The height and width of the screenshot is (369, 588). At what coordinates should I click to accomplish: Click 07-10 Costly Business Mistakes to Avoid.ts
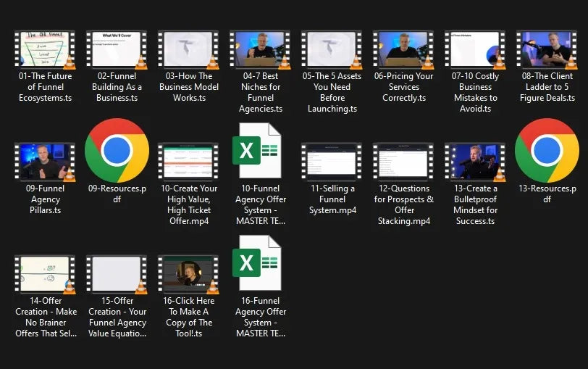[475, 50]
